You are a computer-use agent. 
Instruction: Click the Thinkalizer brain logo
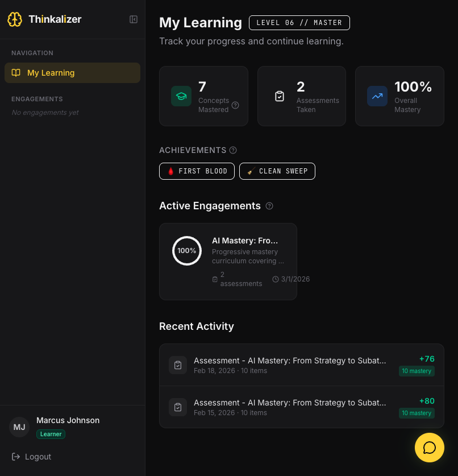[14, 19]
